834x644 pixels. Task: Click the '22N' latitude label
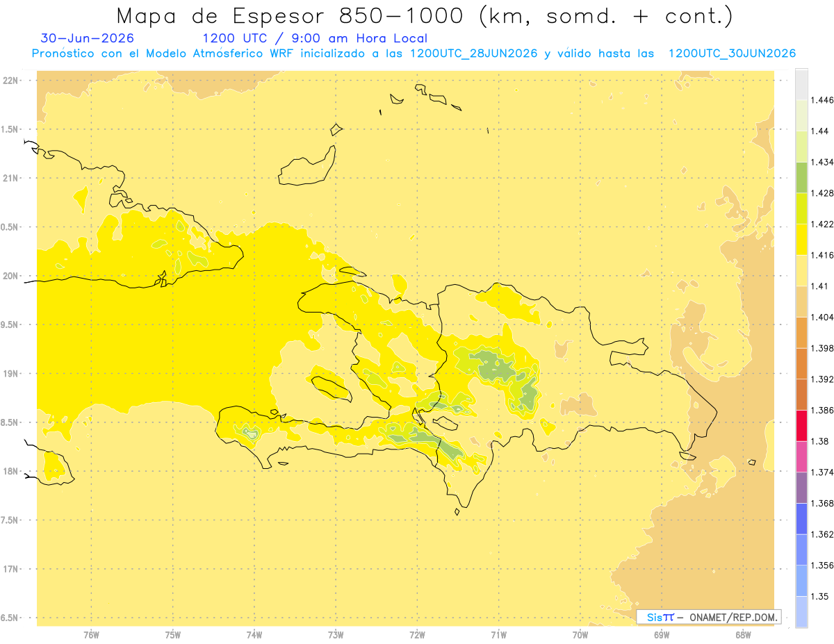[x=11, y=81]
